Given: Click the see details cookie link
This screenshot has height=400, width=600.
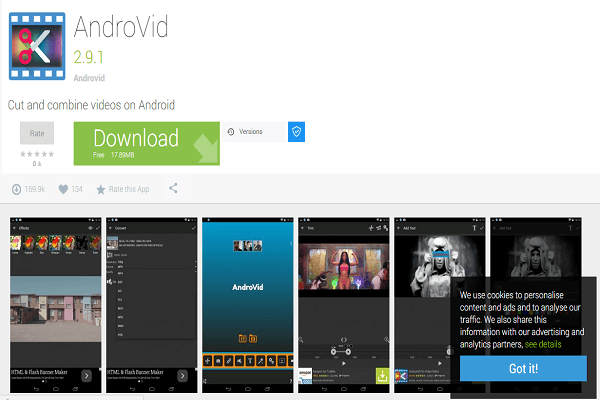Looking at the screenshot, I should (x=543, y=344).
